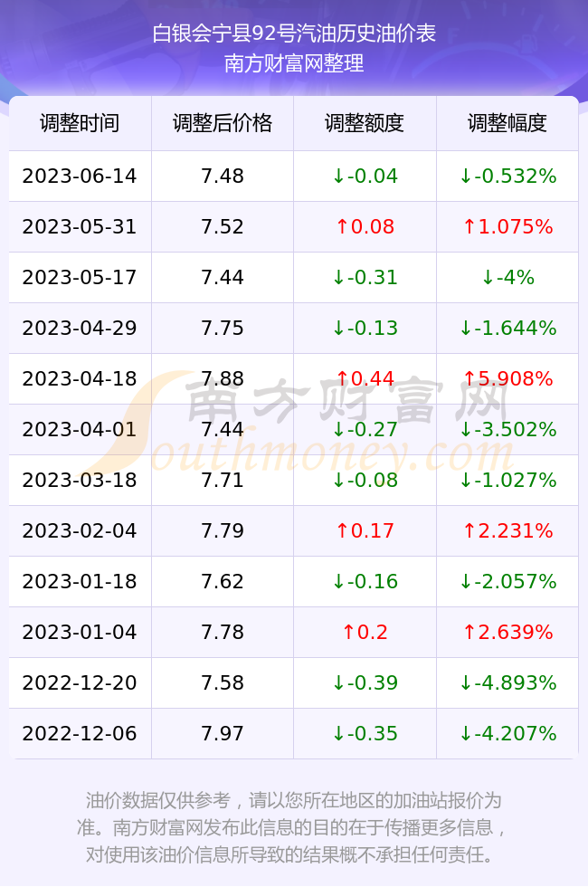Click the 调整幅度 column header
This screenshot has width=588, height=887.
(x=507, y=123)
